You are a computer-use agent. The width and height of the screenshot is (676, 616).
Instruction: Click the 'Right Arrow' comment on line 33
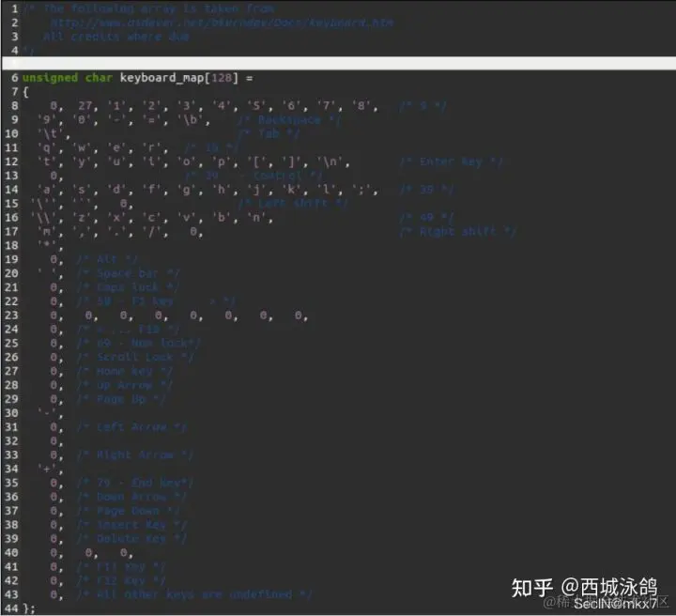134,455
